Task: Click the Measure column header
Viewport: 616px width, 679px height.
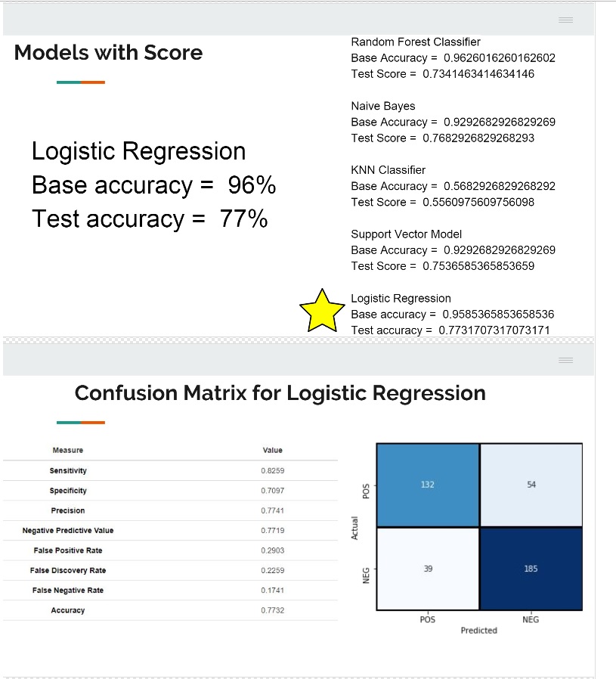Action: pos(68,451)
